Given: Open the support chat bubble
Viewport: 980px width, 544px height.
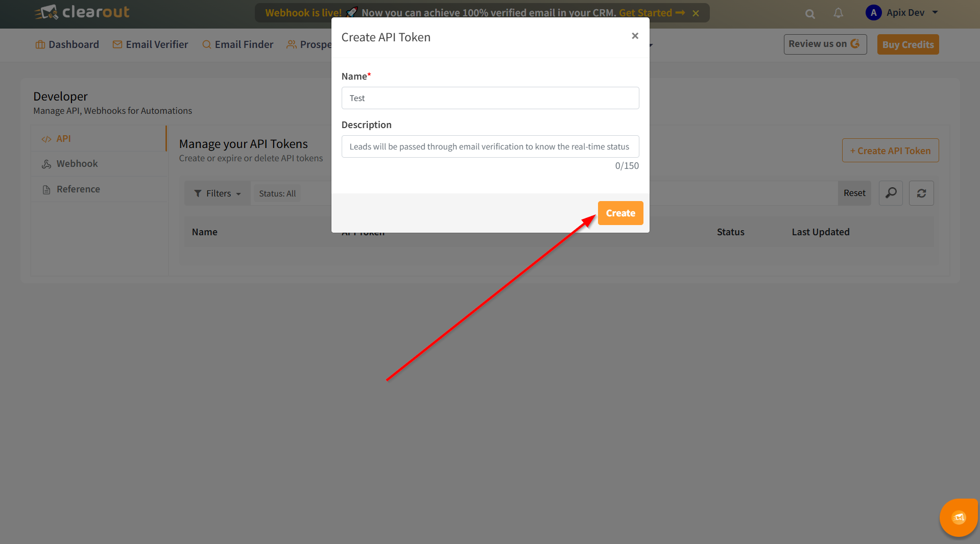Looking at the screenshot, I should [959, 517].
